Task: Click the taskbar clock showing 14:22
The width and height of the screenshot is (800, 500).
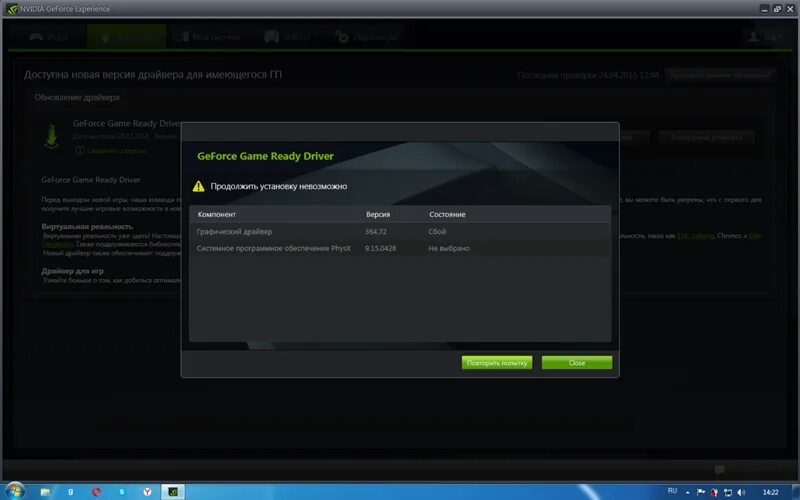Action: pyautogui.click(x=770, y=492)
